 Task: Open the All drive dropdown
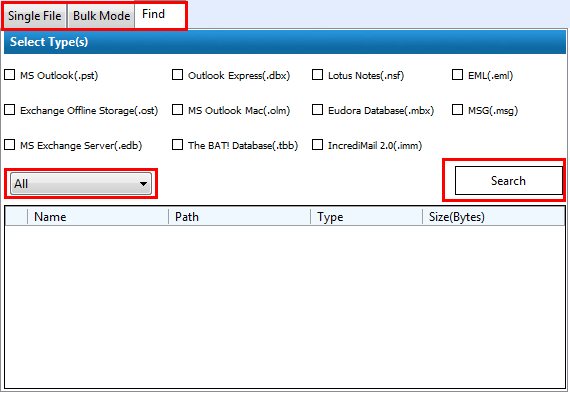pos(81,184)
